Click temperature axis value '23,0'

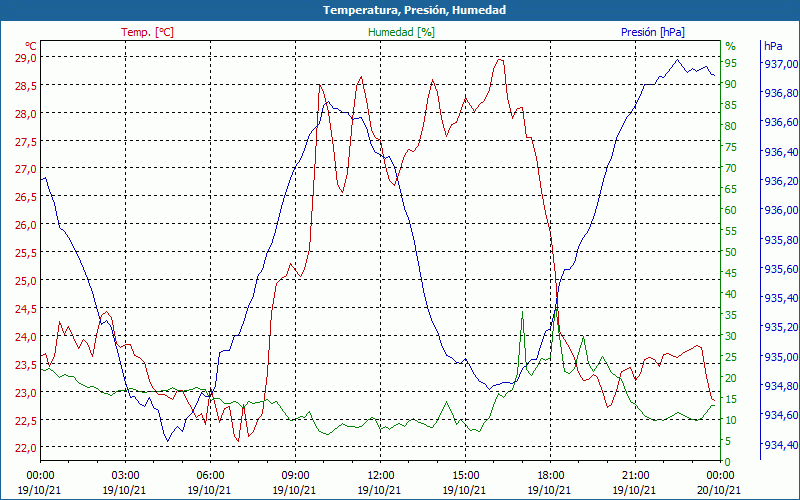pyautogui.click(x=26, y=393)
